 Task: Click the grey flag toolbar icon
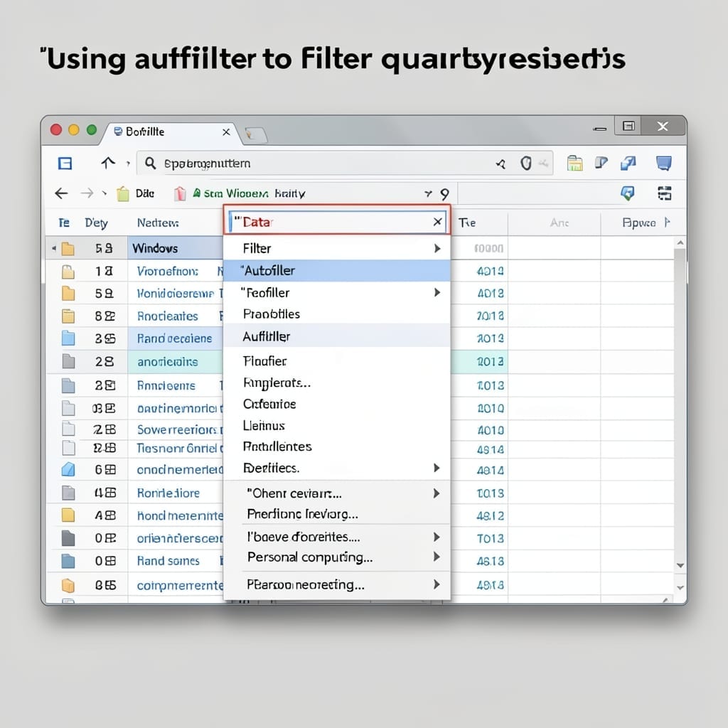pyautogui.click(x=601, y=163)
